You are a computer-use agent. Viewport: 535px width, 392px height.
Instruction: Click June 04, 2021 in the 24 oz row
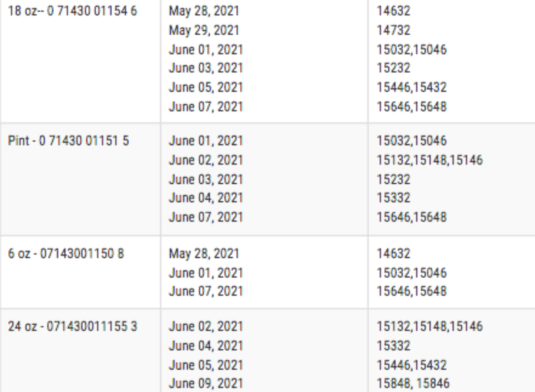(206, 346)
